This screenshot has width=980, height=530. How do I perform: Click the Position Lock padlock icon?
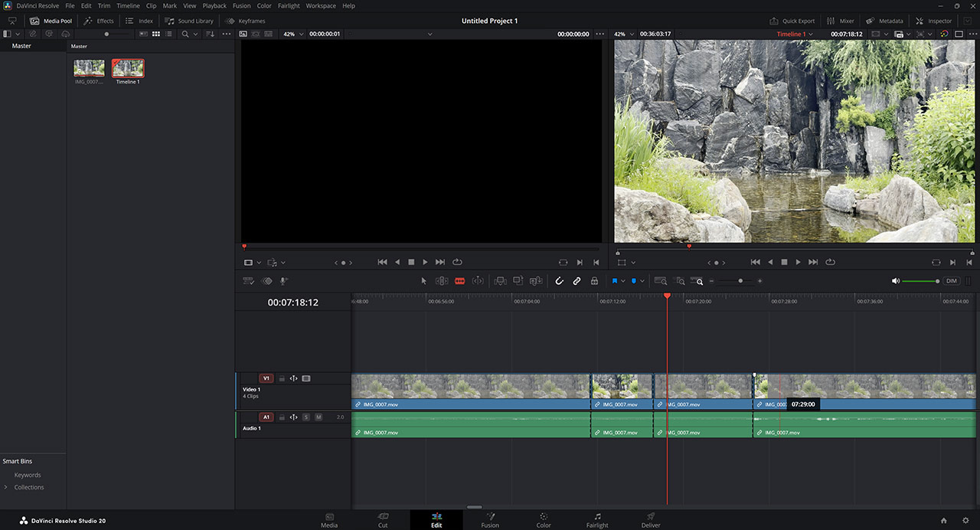pos(594,281)
